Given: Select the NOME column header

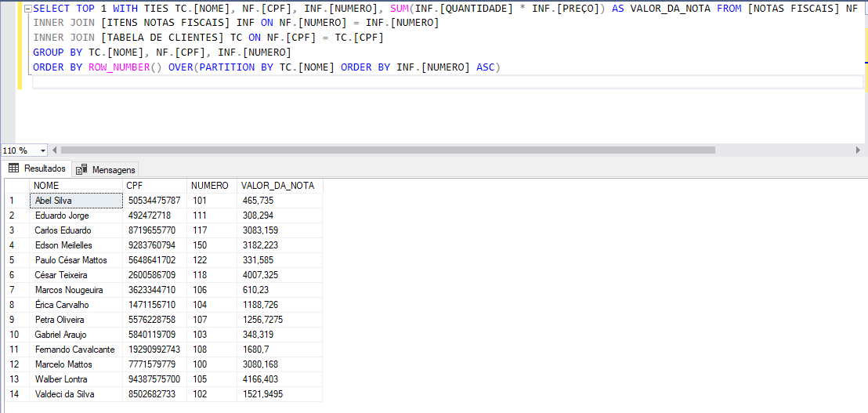Looking at the screenshot, I should pyautogui.click(x=75, y=186).
